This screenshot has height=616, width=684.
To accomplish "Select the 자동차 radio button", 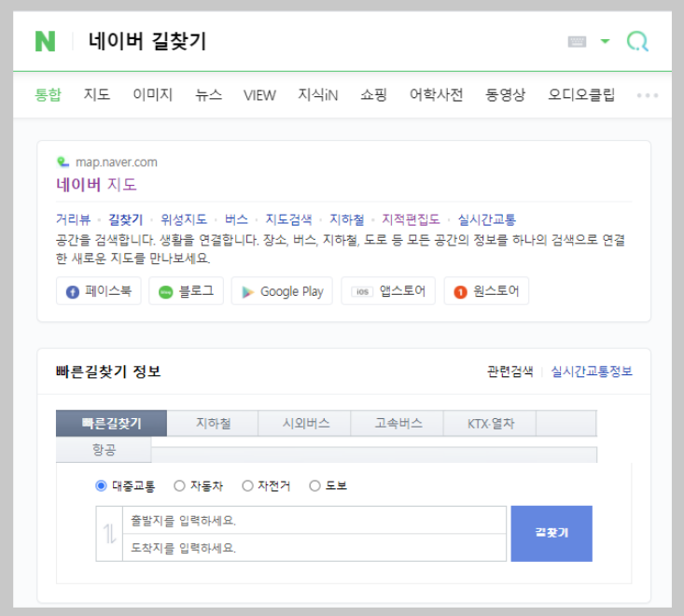I will tap(179, 485).
